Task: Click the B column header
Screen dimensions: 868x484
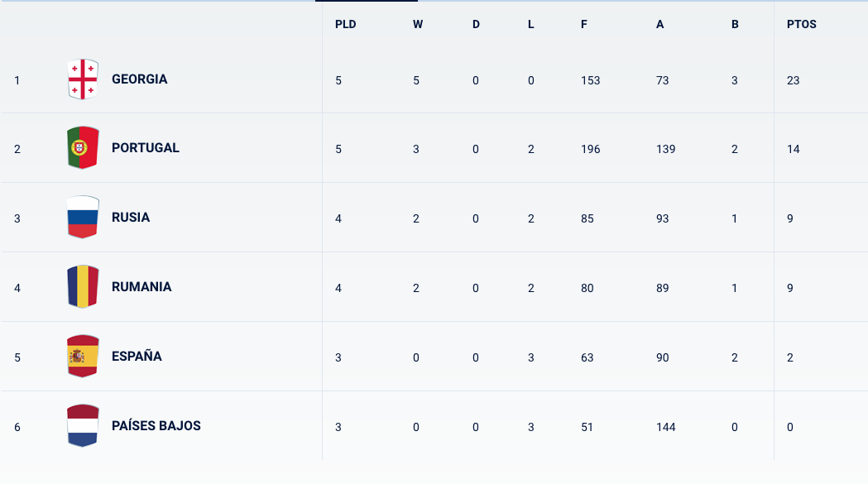Action: click(735, 24)
